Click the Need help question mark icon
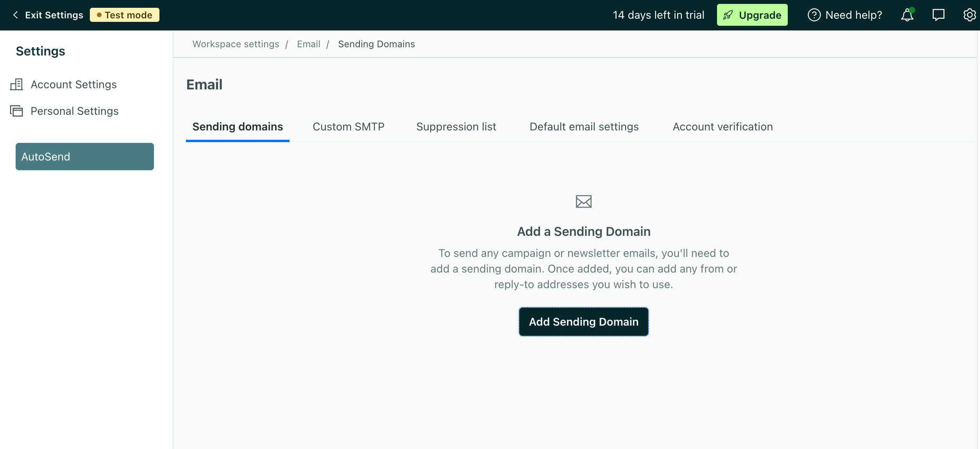Screen dimensions: 980x449 [x=814, y=15]
